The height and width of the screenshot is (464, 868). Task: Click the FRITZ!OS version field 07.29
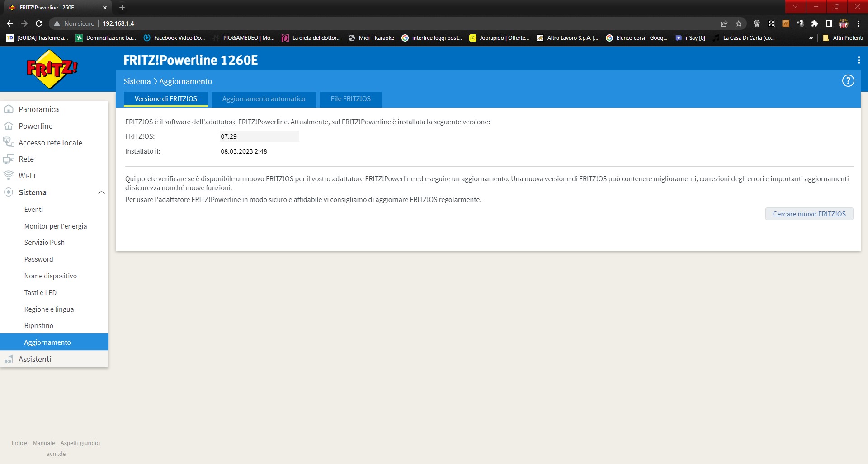(259, 136)
